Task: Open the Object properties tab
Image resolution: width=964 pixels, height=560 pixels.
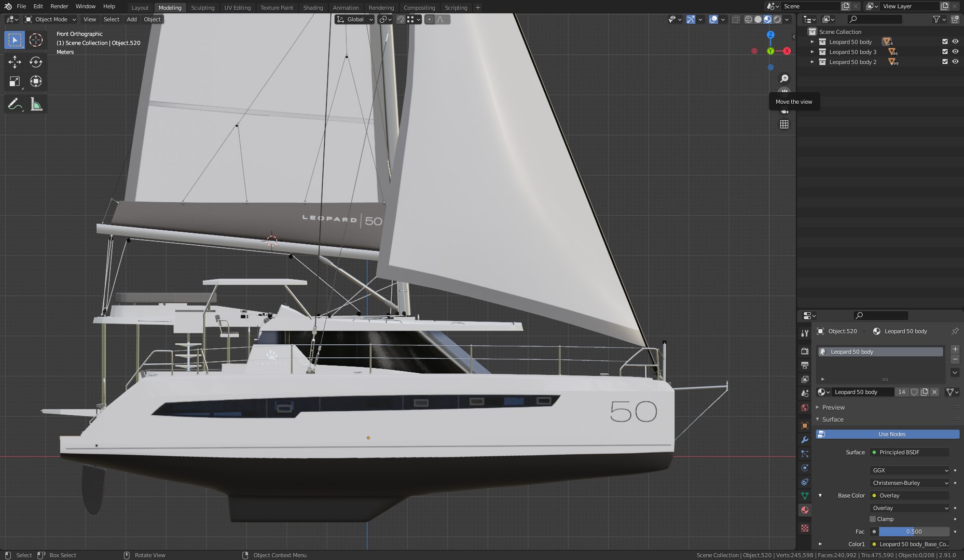Action: (805, 426)
